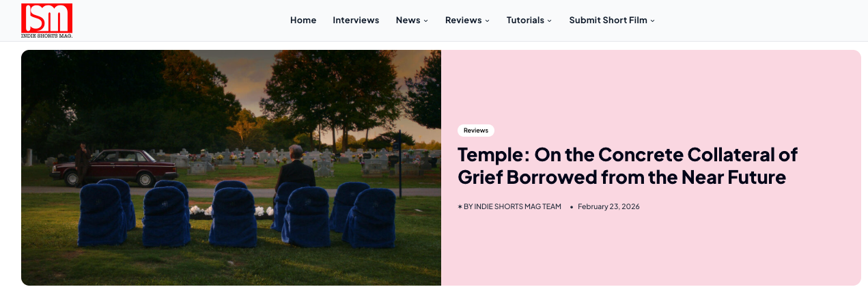
Task: Select the News menu label
Action: pos(408,20)
